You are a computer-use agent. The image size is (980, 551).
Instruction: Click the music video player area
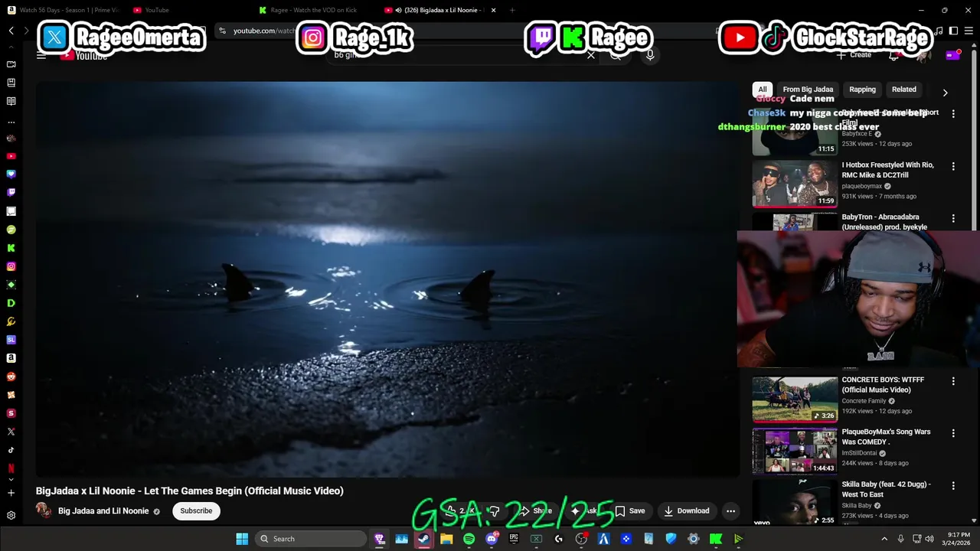tap(387, 279)
